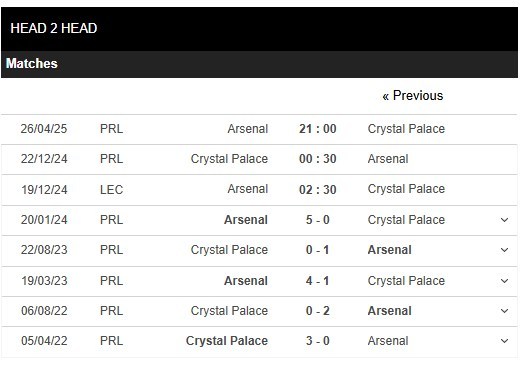Open the 22/12/24 fixture time 00:30

click(x=318, y=159)
